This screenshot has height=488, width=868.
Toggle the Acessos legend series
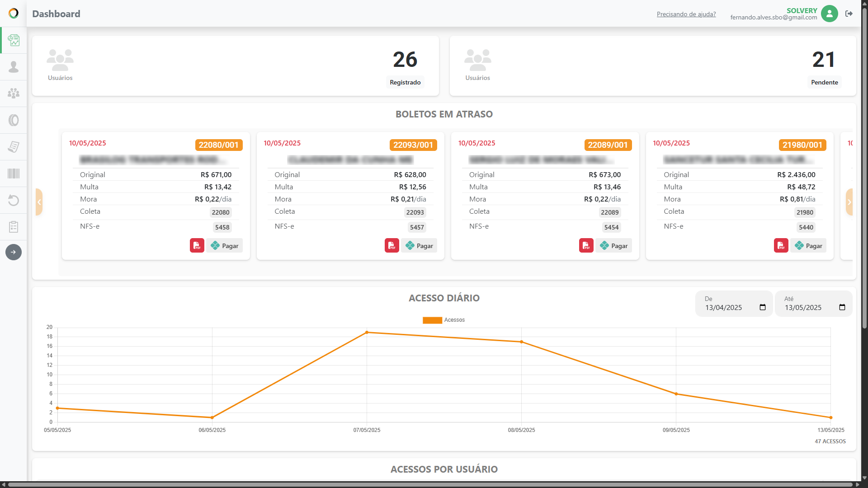[443, 320]
